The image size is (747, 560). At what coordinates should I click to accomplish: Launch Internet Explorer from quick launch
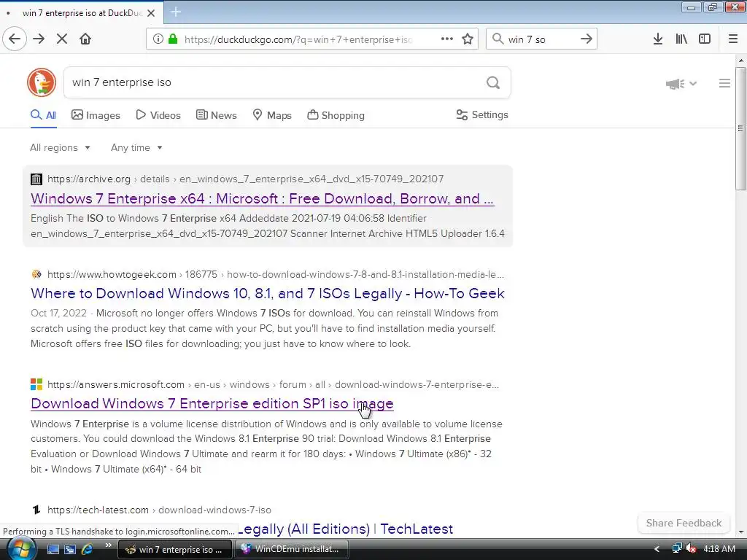[x=88, y=550]
